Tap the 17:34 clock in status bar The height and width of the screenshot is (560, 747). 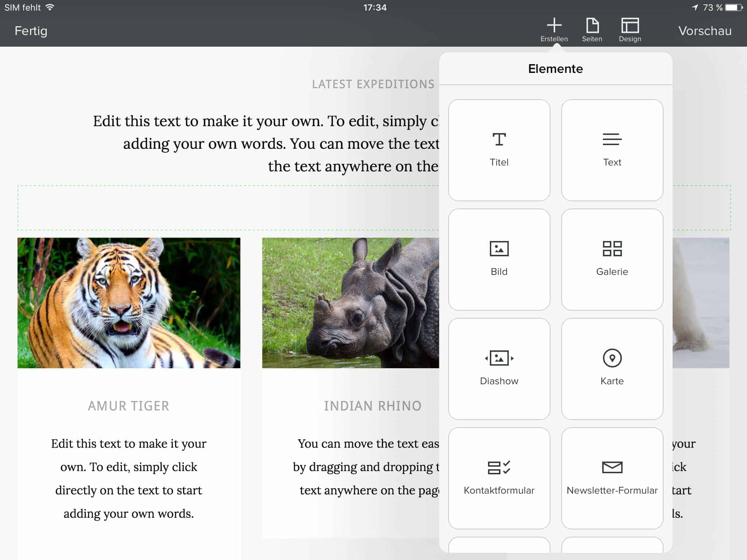[375, 7]
